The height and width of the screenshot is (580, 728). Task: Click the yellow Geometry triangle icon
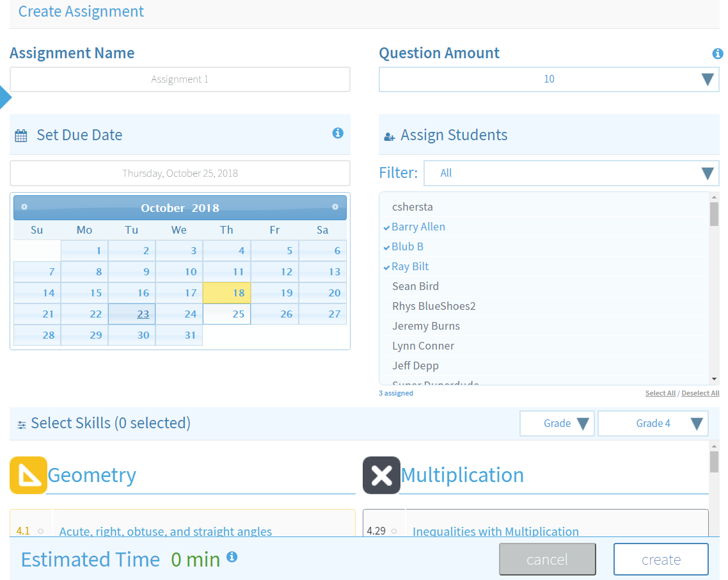[x=28, y=475]
